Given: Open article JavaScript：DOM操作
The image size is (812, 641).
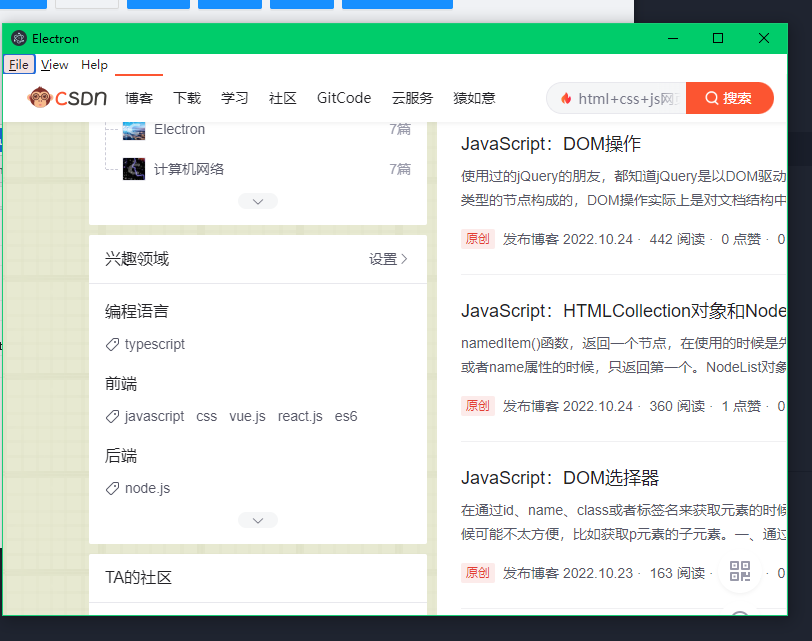Looking at the screenshot, I should coord(551,144).
